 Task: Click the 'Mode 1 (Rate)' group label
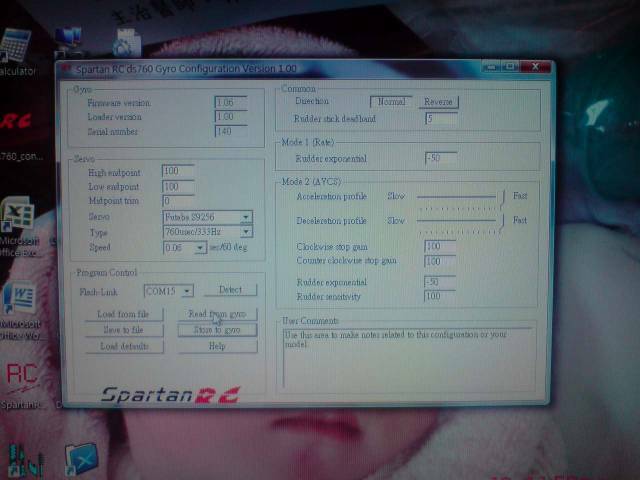click(308, 142)
